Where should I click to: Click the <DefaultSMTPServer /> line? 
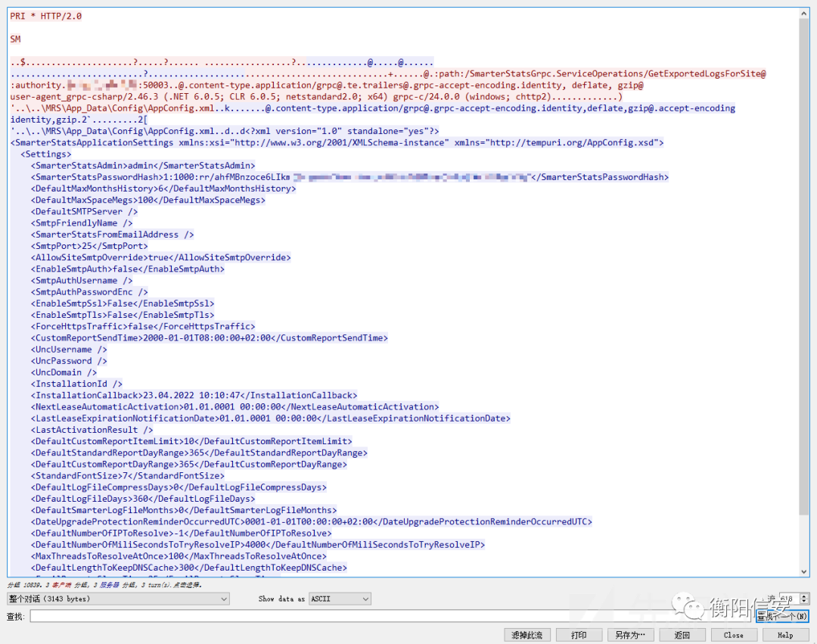[85, 212]
